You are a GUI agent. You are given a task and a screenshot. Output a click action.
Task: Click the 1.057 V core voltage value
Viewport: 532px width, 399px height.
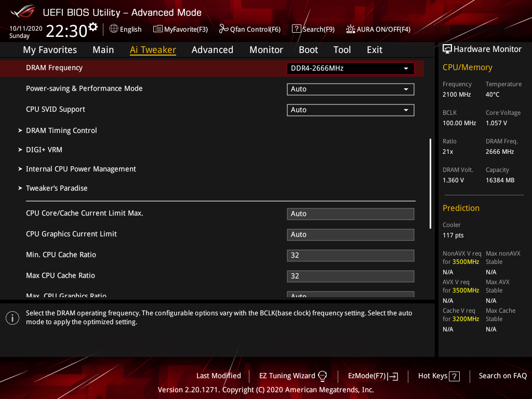(x=496, y=123)
